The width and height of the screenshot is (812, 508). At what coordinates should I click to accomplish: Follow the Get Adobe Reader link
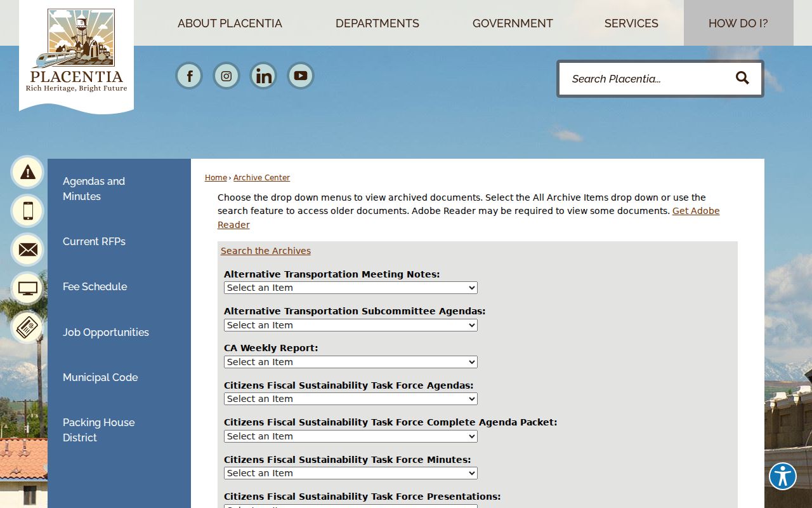coord(696,211)
